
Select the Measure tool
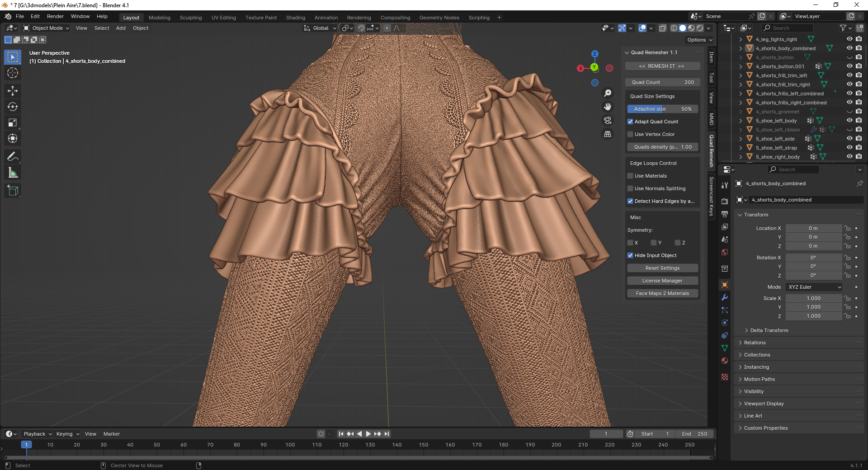pos(13,173)
